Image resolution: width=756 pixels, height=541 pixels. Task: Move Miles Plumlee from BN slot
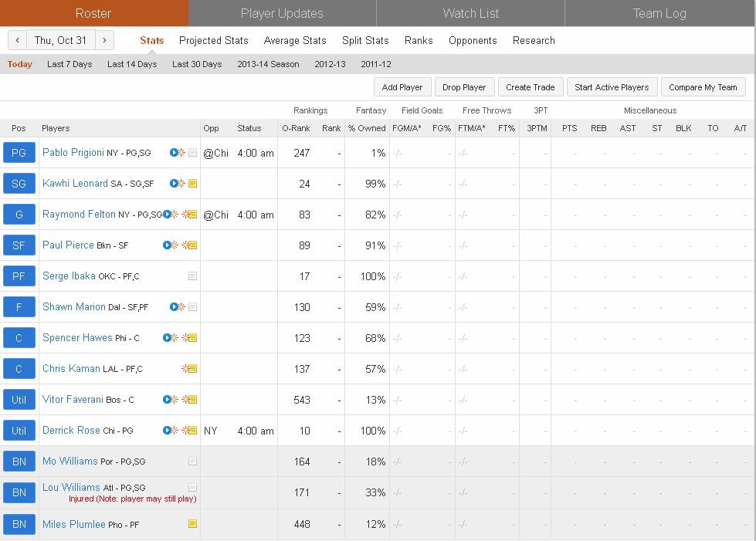[x=19, y=524]
